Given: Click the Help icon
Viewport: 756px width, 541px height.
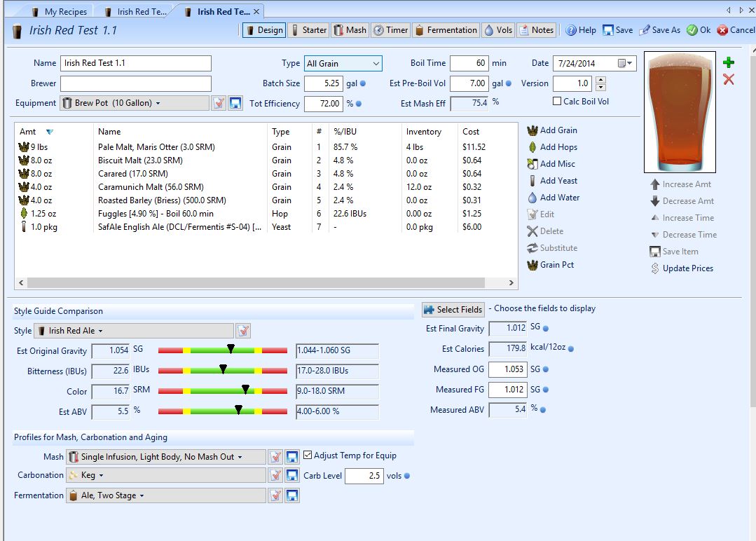Looking at the screenshot, I should coord(571,30).
